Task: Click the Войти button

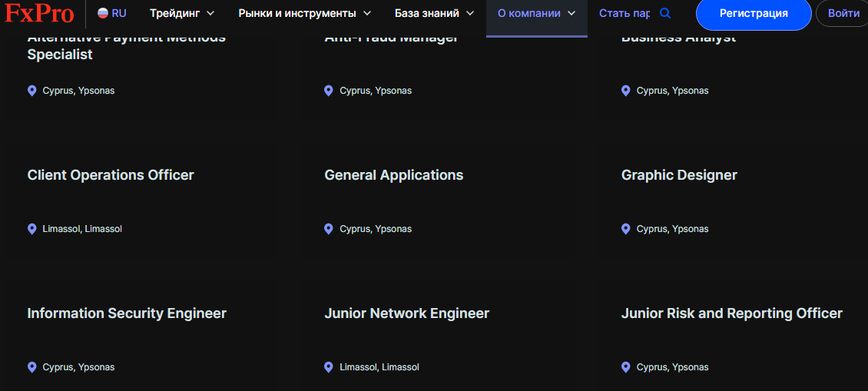Action: point(843,14)
